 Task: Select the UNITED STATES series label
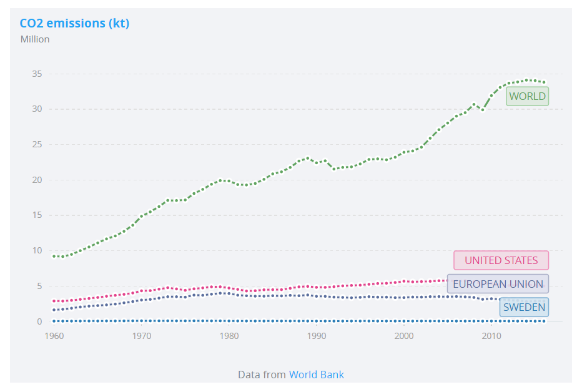tap(501, 260)
